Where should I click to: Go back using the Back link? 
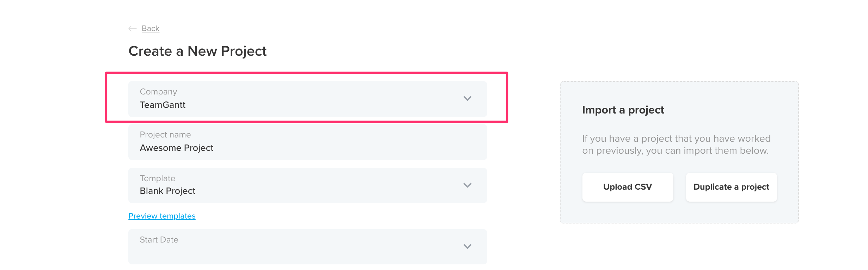click(150, 28)
